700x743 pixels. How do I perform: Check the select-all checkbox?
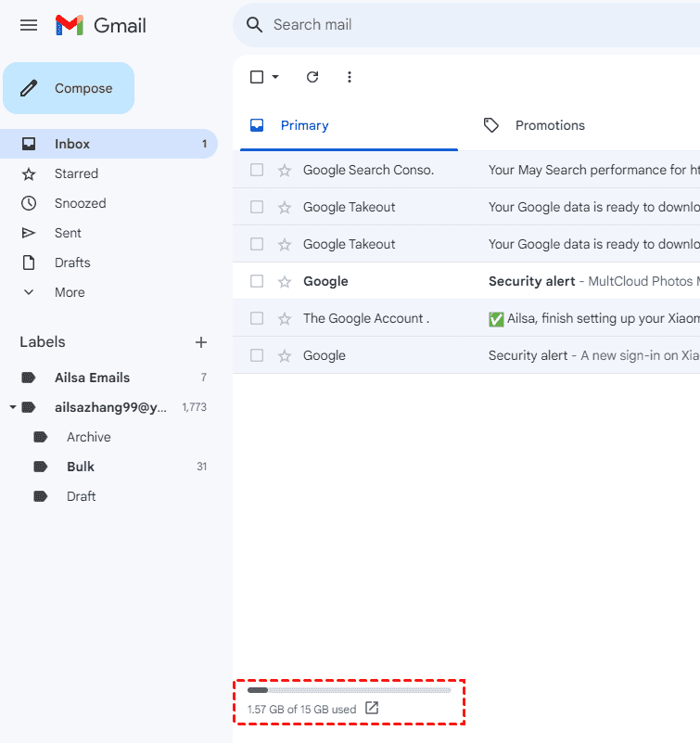[x=257, y=77]
